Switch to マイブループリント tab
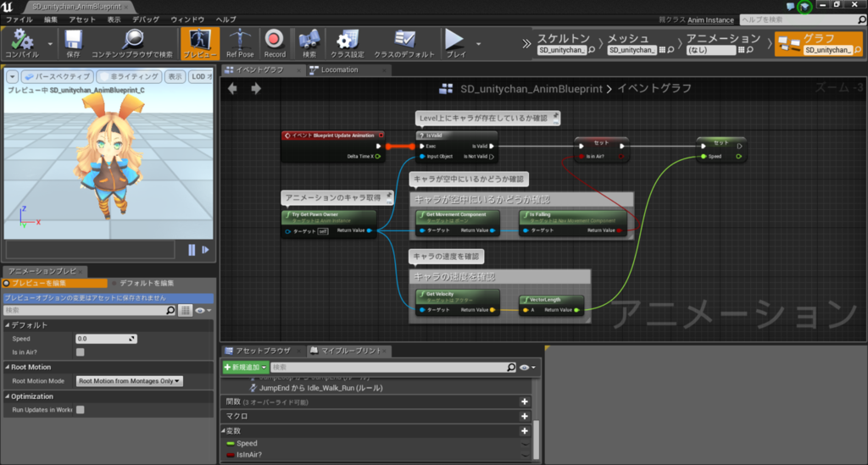Image resolution: width=868 pixels, height=465 pixels. (351, 351)
